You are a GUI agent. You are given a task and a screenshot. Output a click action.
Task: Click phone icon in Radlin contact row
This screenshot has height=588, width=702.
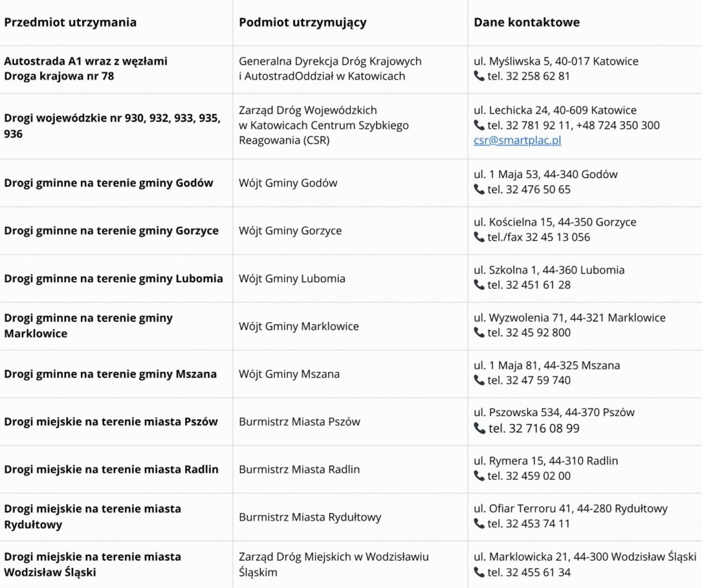[x=479, y=476]
